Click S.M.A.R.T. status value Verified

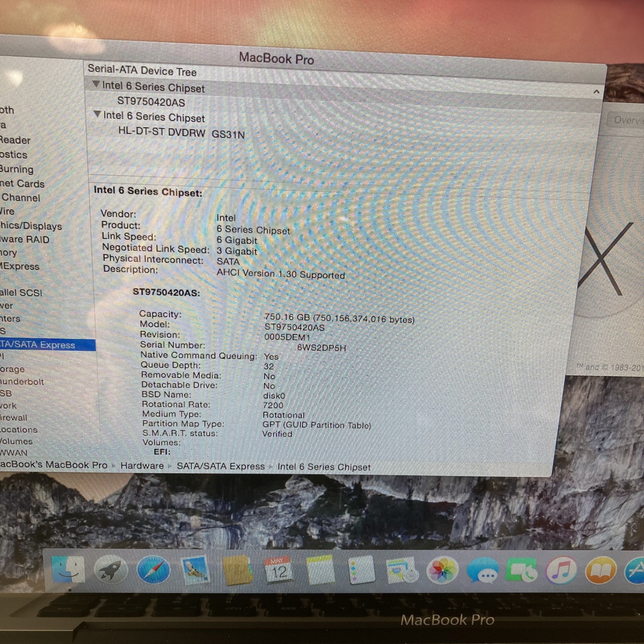tap(277, 434)
